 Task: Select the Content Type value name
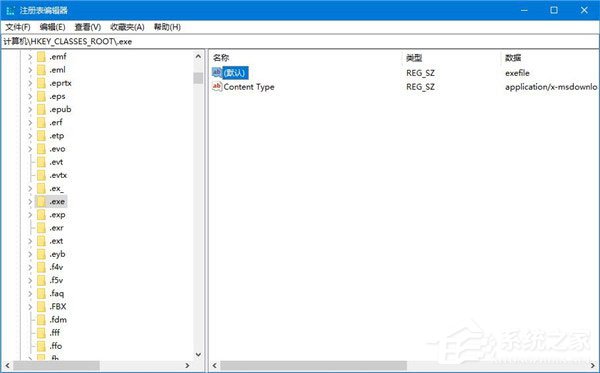249,87
